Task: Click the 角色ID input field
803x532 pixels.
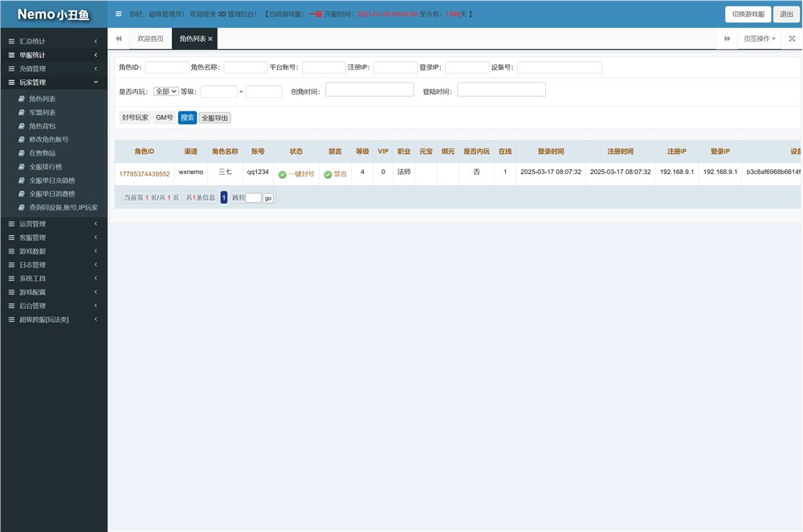Action: 166,67
